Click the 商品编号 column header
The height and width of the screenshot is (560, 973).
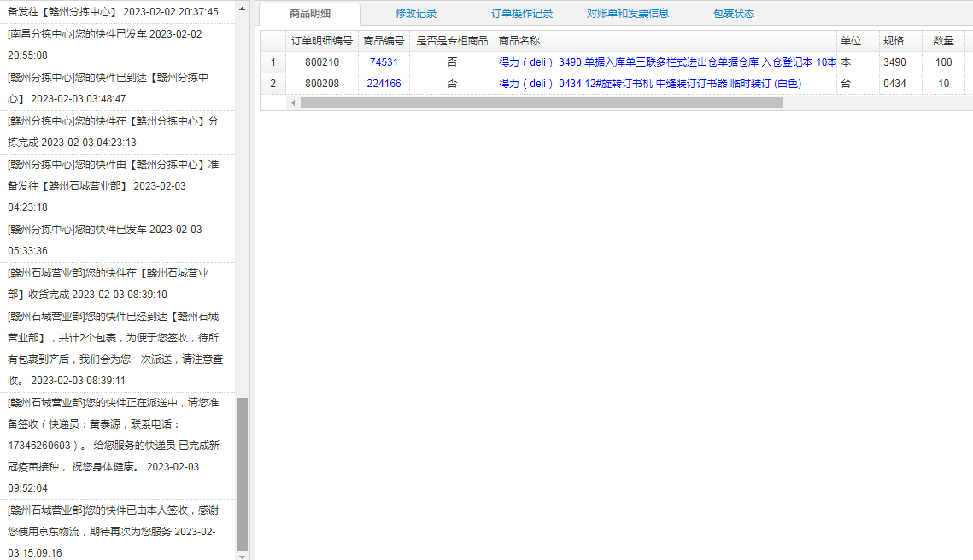click(x=384, y=41)
